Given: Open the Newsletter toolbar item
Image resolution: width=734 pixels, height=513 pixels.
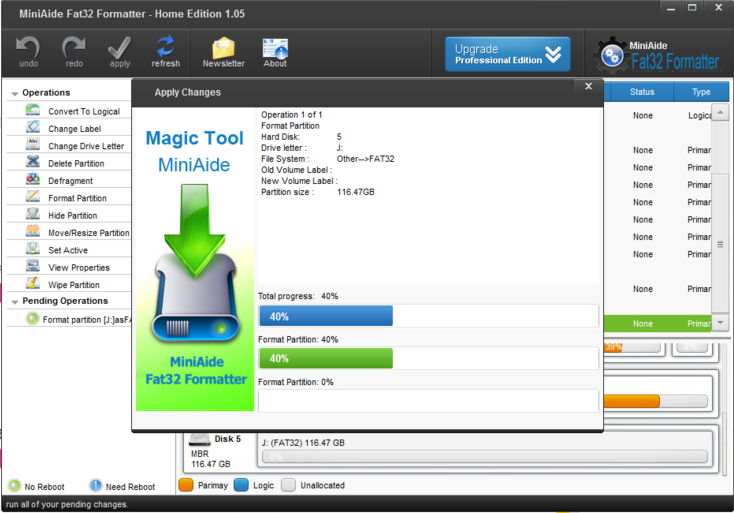Looking at the screenshot, I should [223, 51].
